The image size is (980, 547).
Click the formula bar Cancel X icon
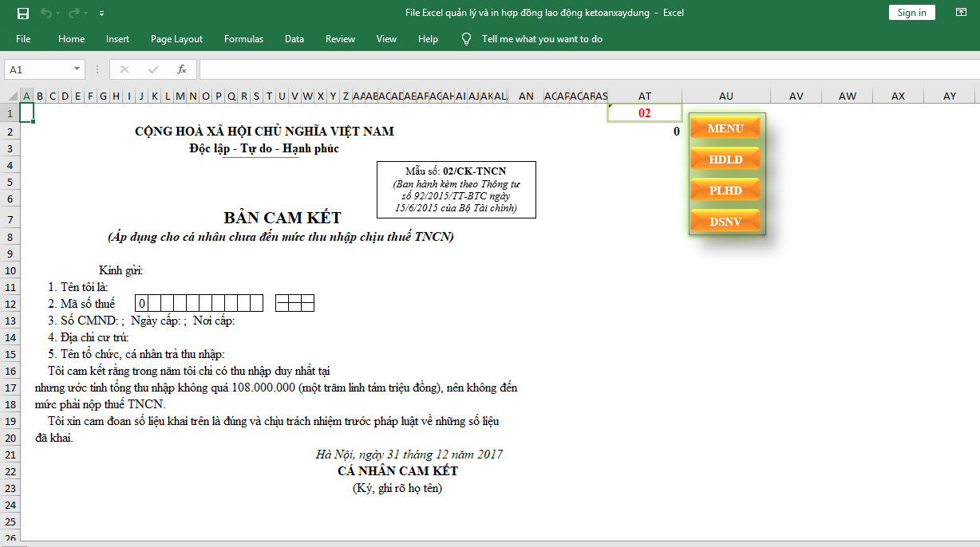(124, 69)
